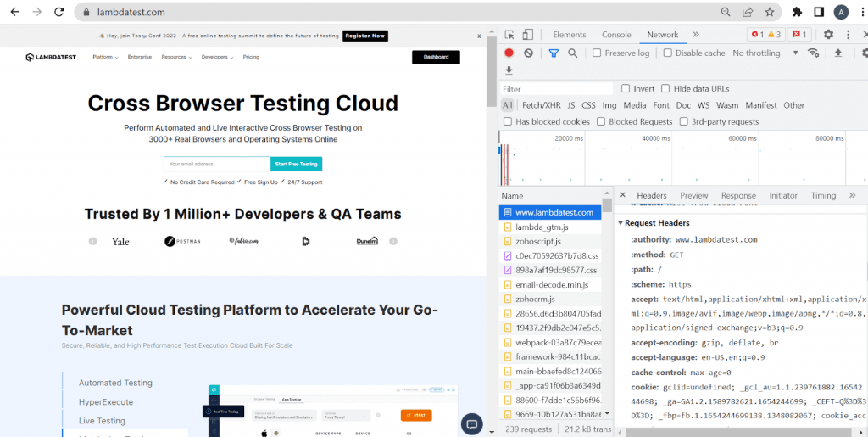Collapse the Request Headers section
Image resolution: width=868 pixels, height=437 pixels.
pos(621,223)
